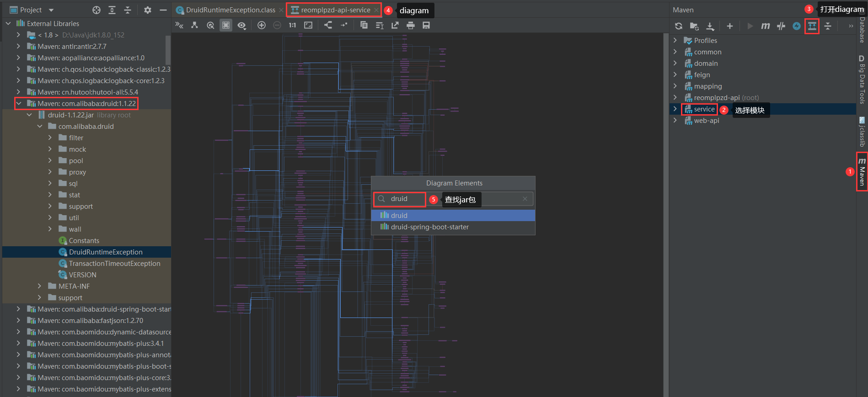Select the DruidRuntimeException class
The image size is (868, 397).
(106, 252)
